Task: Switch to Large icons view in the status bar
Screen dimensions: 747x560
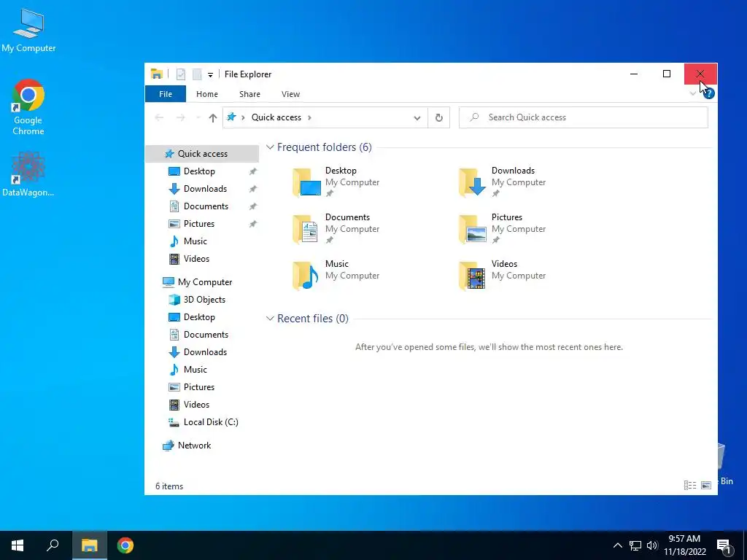Action: [x=706, y=485]
